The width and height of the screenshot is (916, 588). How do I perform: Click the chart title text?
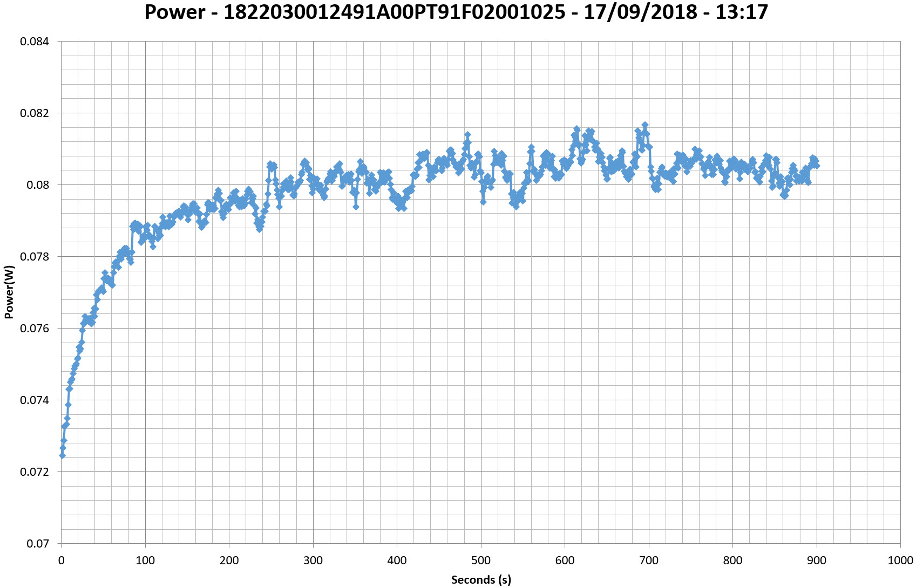456,12
